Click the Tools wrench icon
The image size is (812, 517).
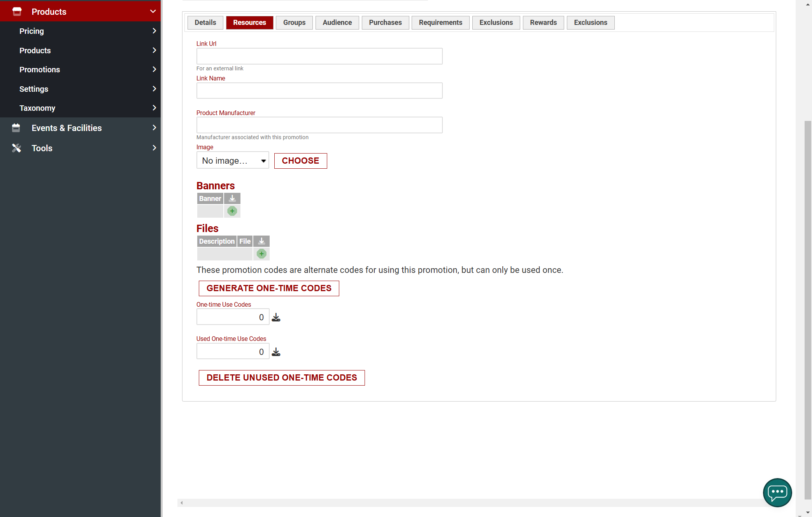pos(16,148)
